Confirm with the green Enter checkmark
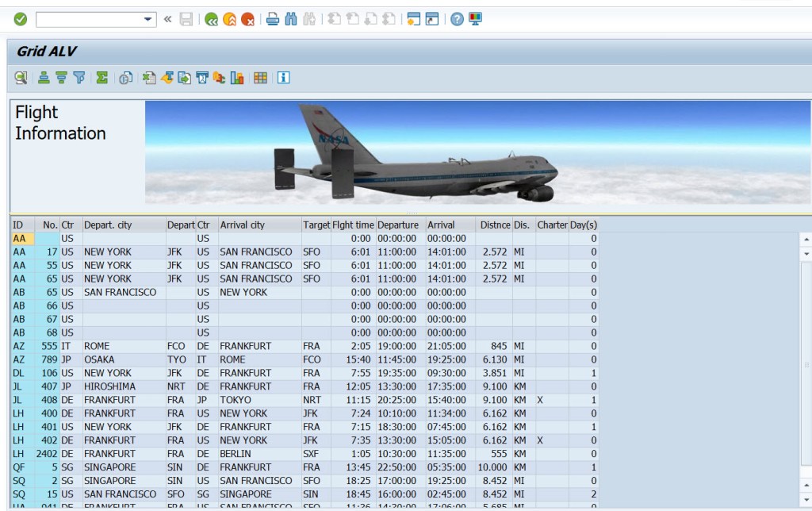812x511 pixels. (19, 18)
